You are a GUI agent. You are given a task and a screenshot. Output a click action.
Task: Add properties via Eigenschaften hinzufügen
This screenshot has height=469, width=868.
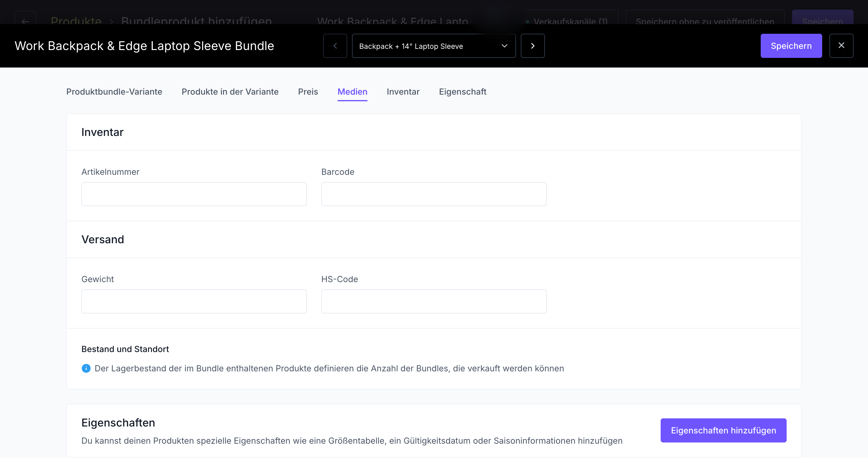[x=723, y=430]
